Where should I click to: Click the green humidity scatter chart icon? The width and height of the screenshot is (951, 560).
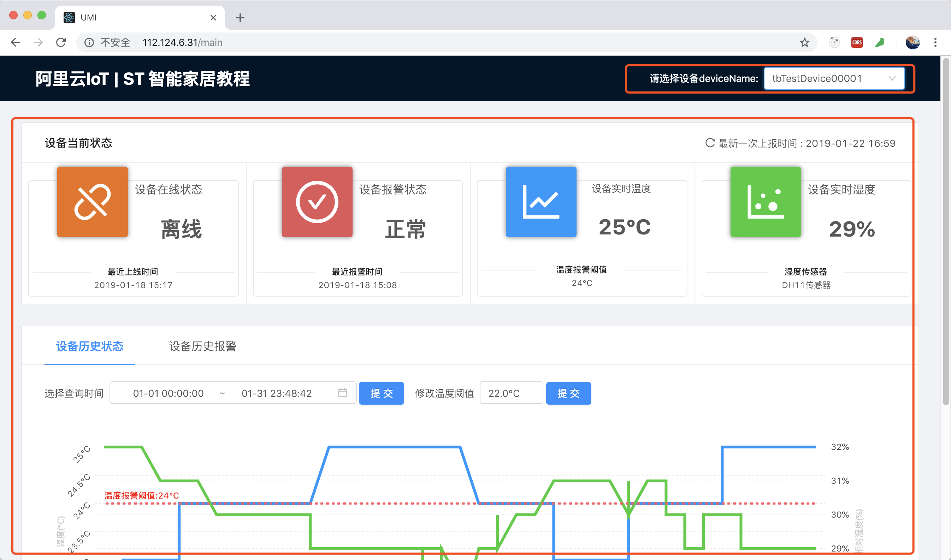pyautogui.click(x=765, y=202)
